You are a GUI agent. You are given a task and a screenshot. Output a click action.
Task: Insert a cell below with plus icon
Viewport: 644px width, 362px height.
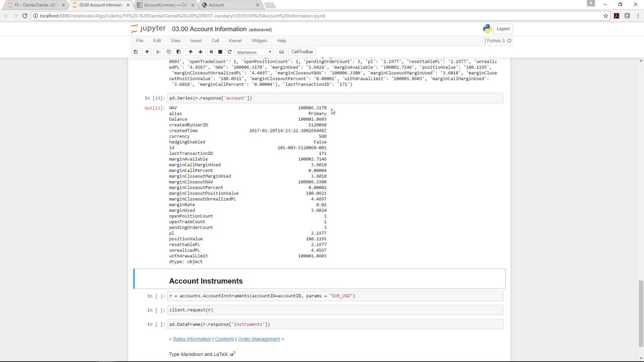[x=147, y=52]
